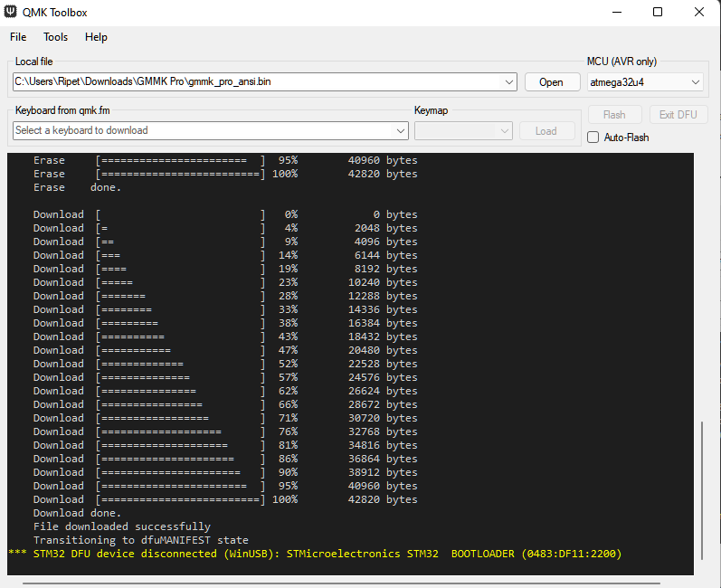Maximize the QMK Toolbox window
The width and height of the screenshot is (721, 588).
pos(658,12)
